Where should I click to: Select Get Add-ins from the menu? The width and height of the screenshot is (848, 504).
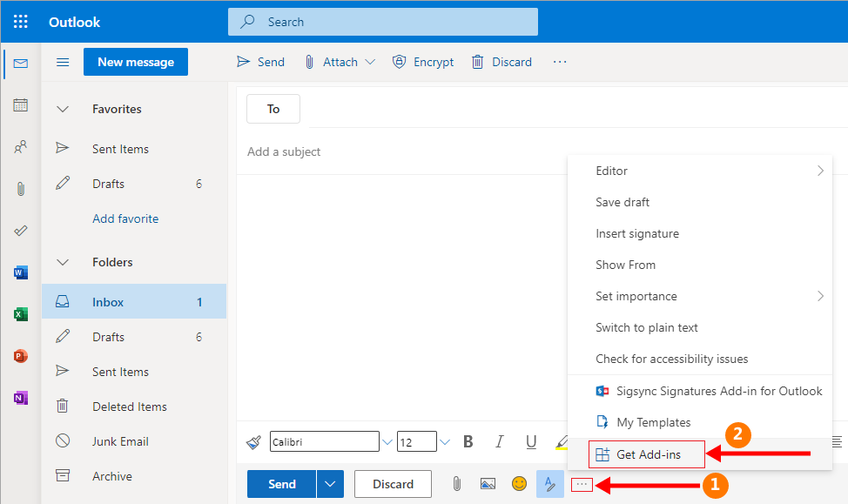point(648,454)
